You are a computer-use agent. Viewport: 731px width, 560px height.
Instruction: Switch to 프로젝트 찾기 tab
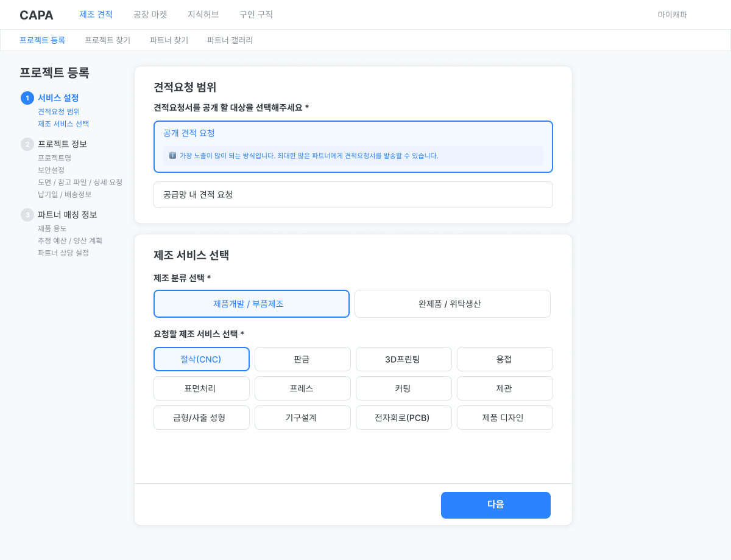coord(107,40)
